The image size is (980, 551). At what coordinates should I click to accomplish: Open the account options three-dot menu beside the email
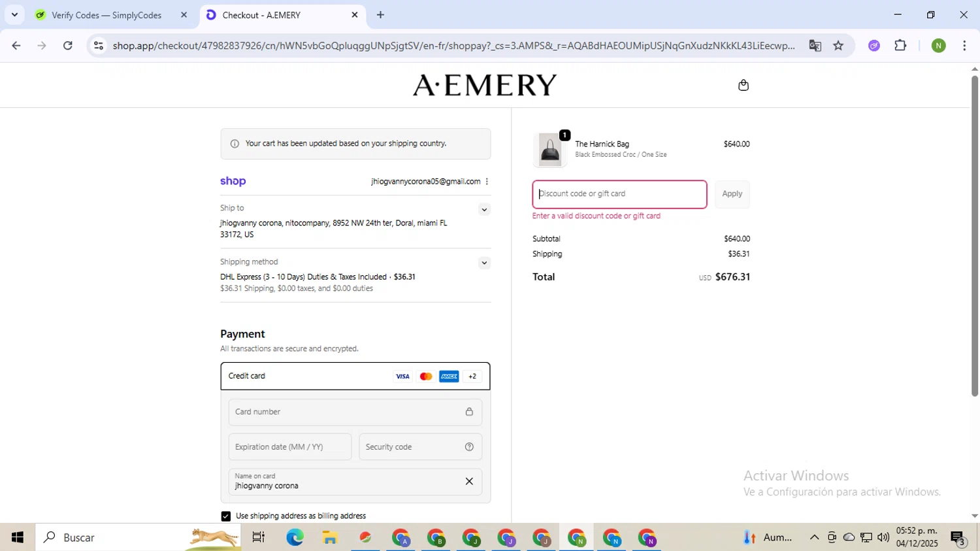(x=487, y=182)
